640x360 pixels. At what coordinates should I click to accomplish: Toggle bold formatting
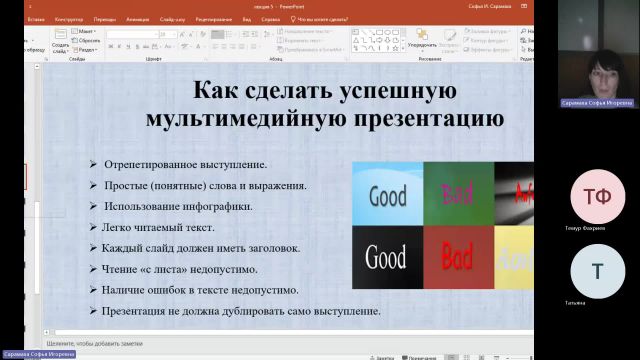tap(111, 47)
